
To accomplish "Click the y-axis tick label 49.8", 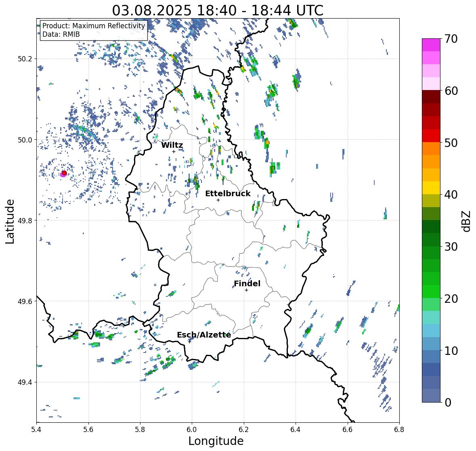I will [25, 220].
